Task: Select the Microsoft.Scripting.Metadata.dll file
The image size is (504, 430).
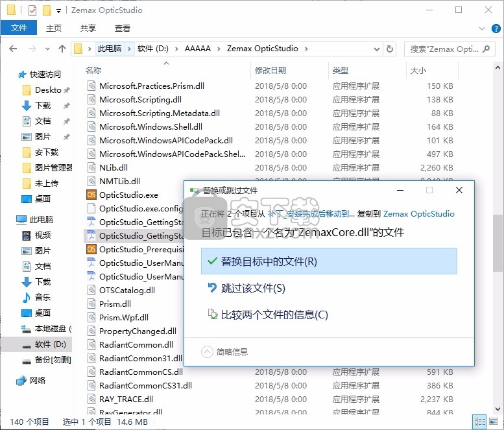Action: click(x=160, y=113)
